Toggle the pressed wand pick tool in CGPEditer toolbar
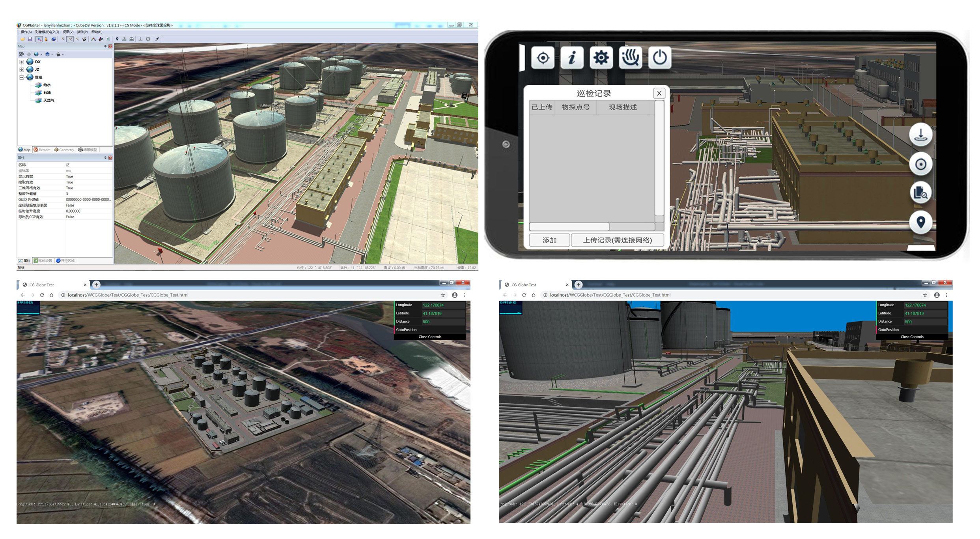Image resolution: width=980 pixels, height=539 pixels. point(70,39)
